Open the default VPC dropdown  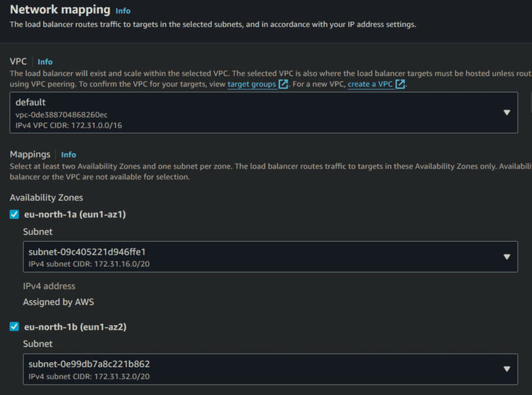coord(263,113)
